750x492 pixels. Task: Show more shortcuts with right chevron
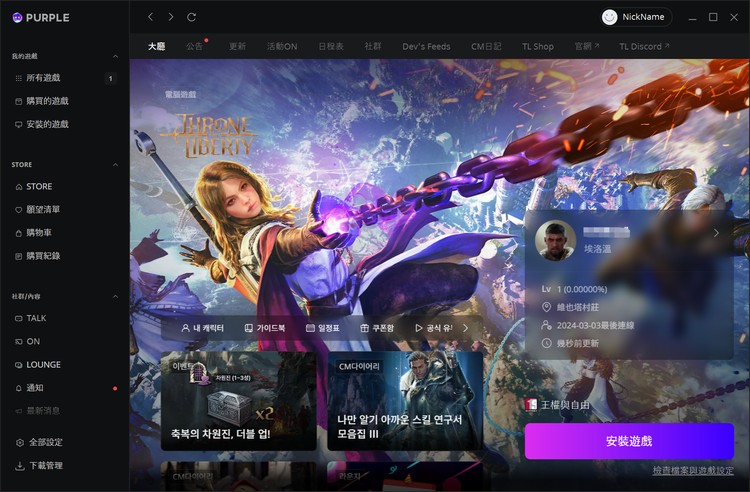[466, 328]
